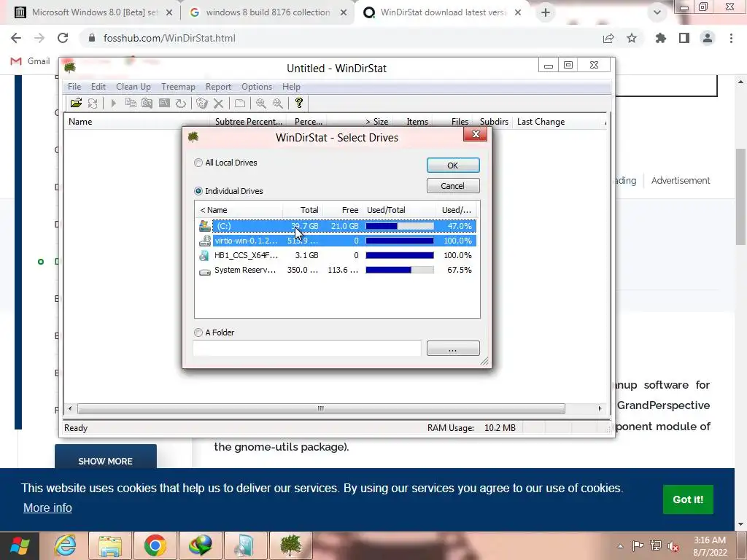This screenshot has height=560, width=747.
Task: Open the Clean Up menu
Action: click(x=133, y=87)
